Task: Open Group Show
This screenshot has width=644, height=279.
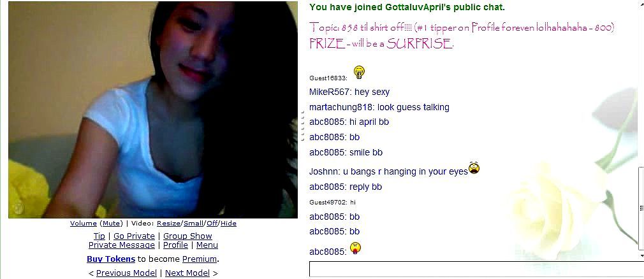Action: (187, 236)
